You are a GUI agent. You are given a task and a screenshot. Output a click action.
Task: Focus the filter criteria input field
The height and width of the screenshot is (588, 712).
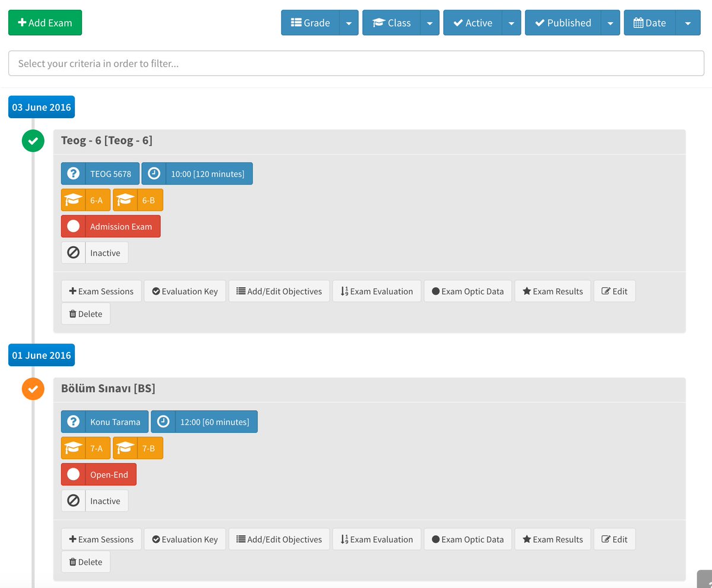tap(356, 63)
